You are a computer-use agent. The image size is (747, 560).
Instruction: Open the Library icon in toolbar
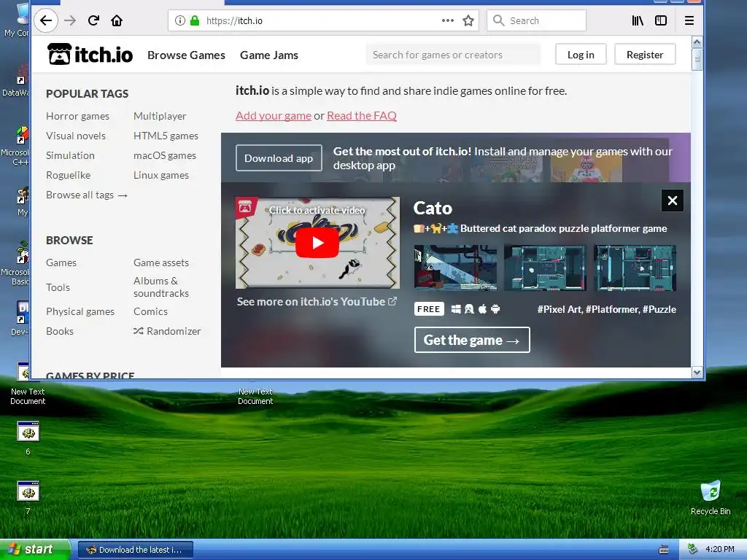click(x=638, y=20)
